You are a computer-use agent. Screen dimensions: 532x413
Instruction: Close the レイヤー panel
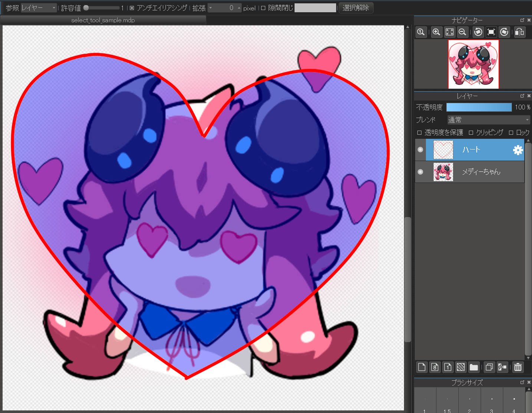(529, 96)
